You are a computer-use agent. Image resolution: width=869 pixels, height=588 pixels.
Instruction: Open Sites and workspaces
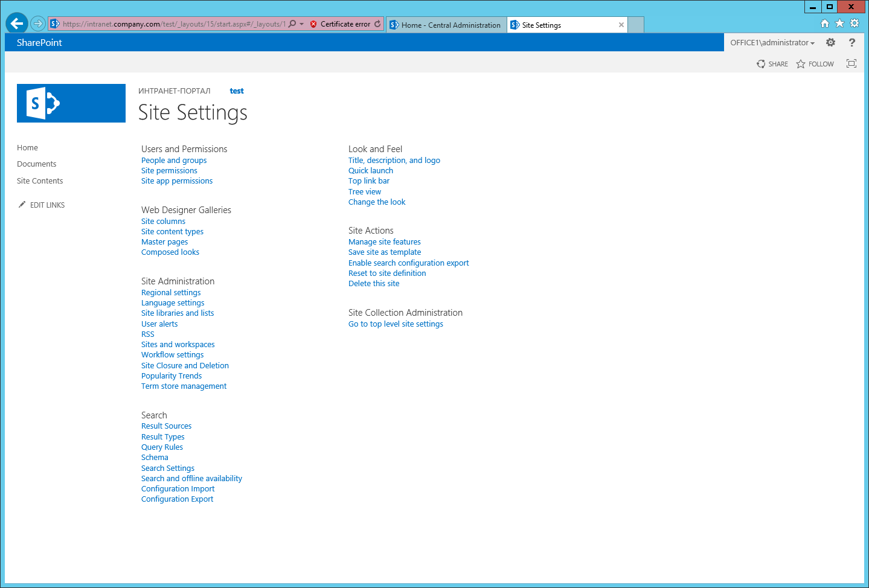[x=178, y=345]
